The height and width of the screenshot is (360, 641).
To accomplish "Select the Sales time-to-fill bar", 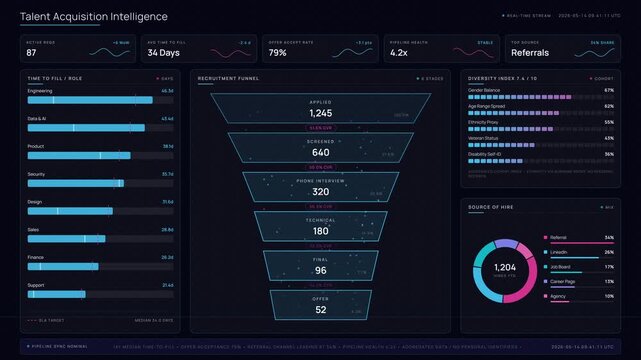I will (101, 239).
